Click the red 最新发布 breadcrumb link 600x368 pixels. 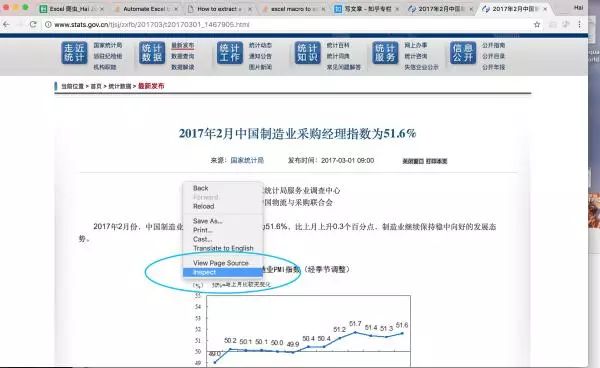point(151,86)
